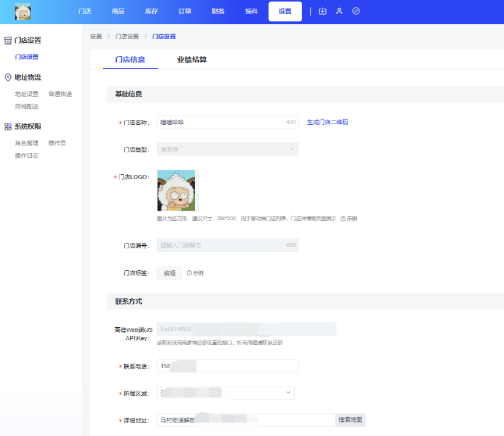Click the sheep avatar logo in header
The image size is (504, 436).
point(23,11)
